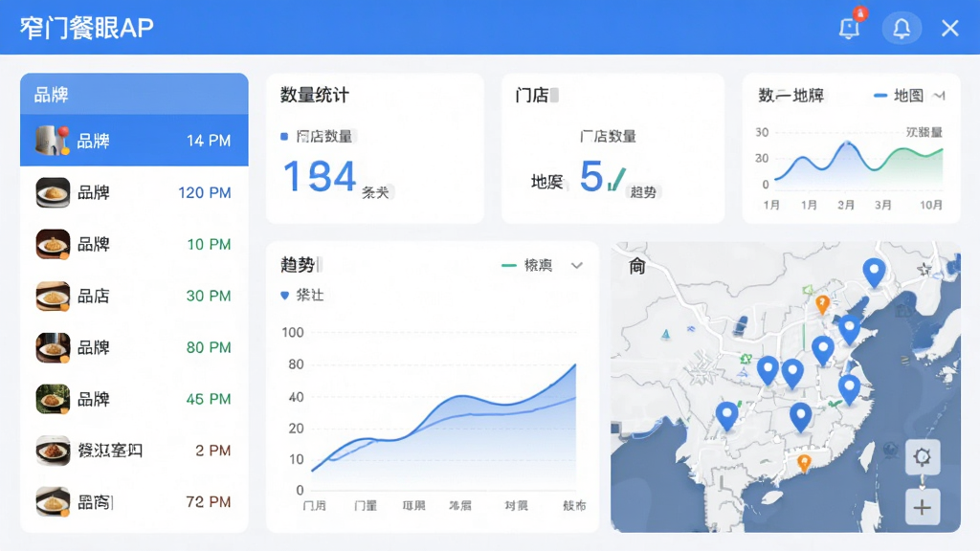Open the food thumbnail in the 10 PM row

[x=53, y=244]
